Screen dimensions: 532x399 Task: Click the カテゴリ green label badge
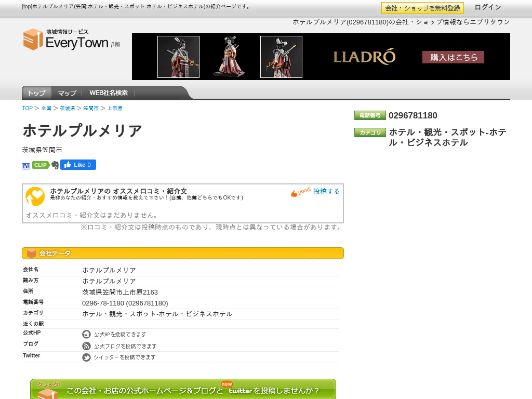(370, 132)
